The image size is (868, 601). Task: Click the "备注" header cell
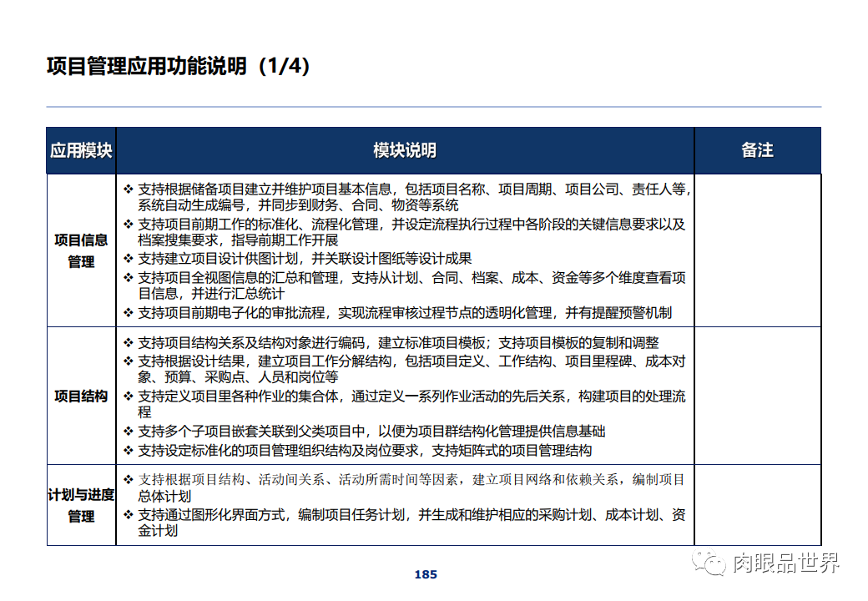point(758,150)
